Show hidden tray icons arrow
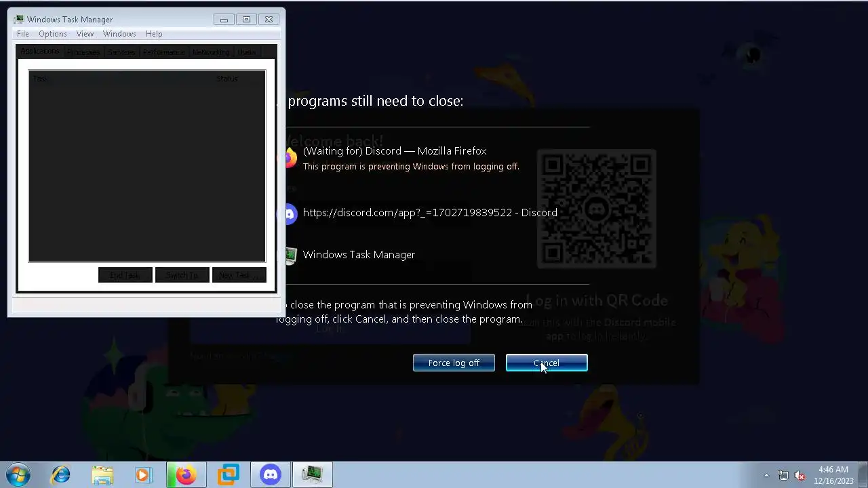Image resolution: width=868 pixels, height=488 pixels. click(x=766, y=475)
